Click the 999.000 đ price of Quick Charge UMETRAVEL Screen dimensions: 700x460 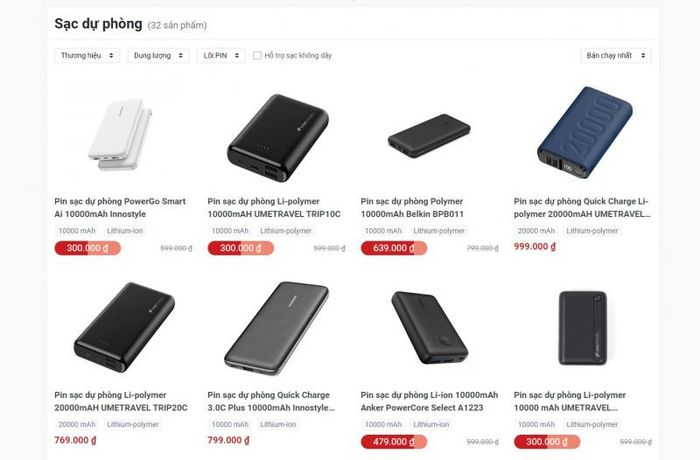tap(535, 247)
